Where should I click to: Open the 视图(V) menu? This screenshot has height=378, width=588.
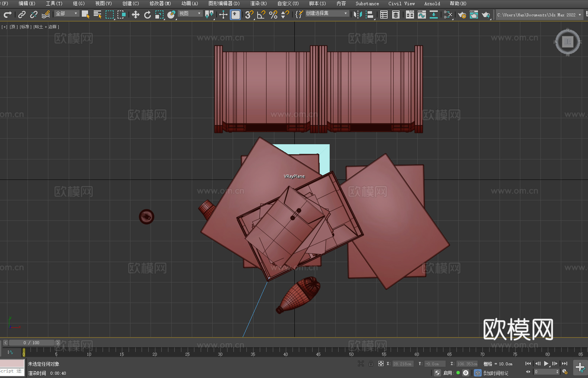[x=103, y=3]
